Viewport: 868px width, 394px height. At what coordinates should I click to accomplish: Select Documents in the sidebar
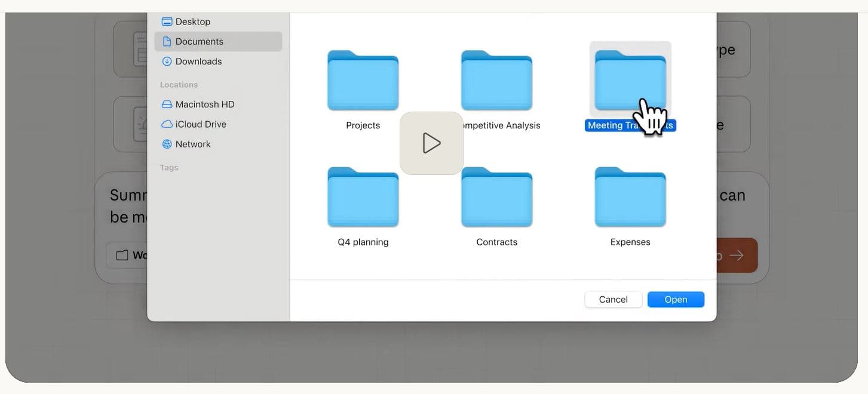coord(199,41)
